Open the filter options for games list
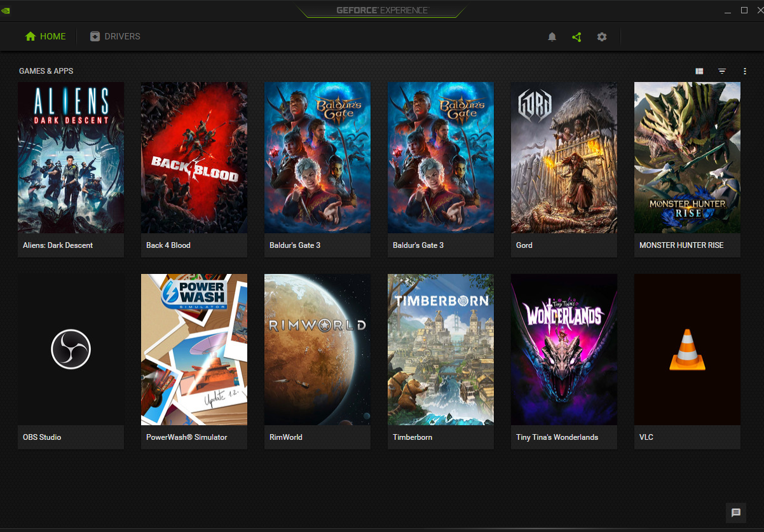Image resolution: width=764 pixels, height=532 pixels. pyautogui.click(x=721, y=71)
